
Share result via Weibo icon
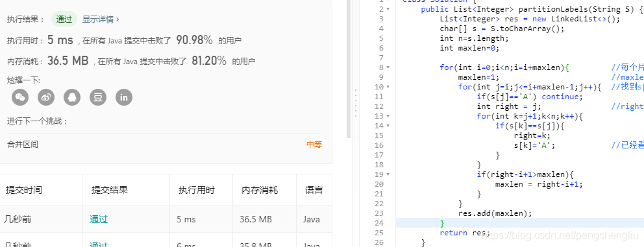click(x=46, y=97)
